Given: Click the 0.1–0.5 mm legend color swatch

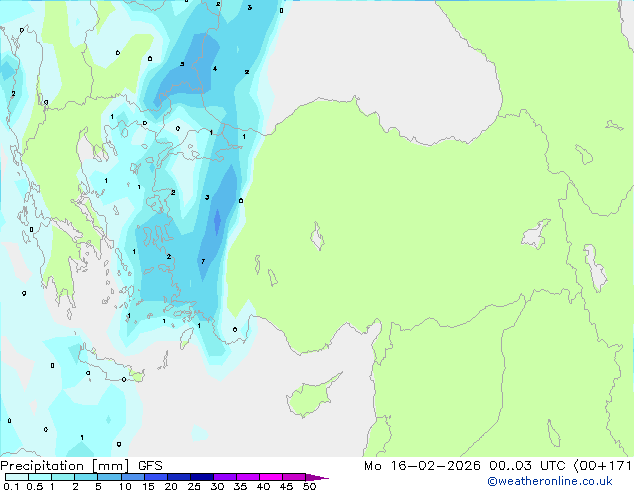Looking at the screenshot, I should tap(17, 477).
